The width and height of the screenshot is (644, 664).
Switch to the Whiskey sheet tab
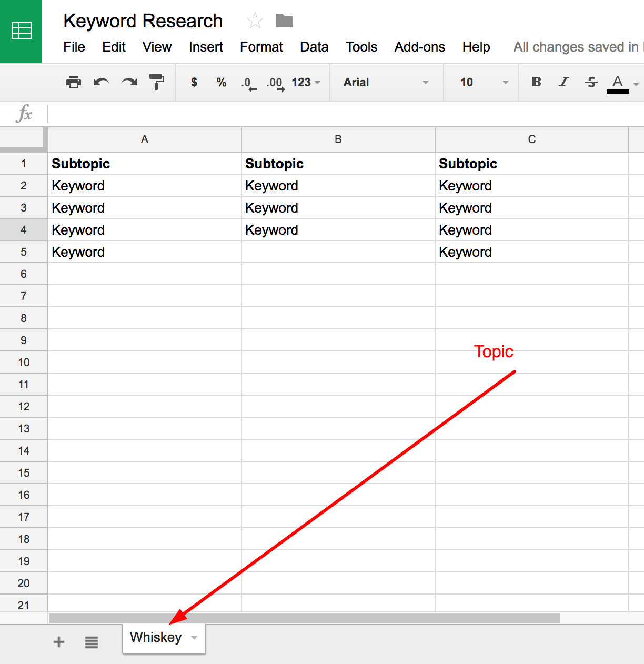156,638
